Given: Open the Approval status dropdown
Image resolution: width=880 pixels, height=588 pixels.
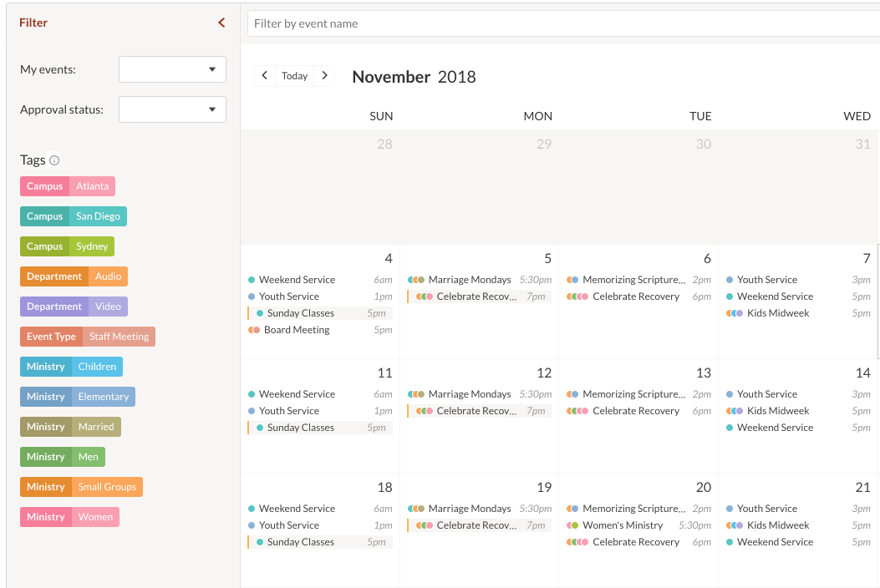Looking at the screenshot, I should click(172, 109).
